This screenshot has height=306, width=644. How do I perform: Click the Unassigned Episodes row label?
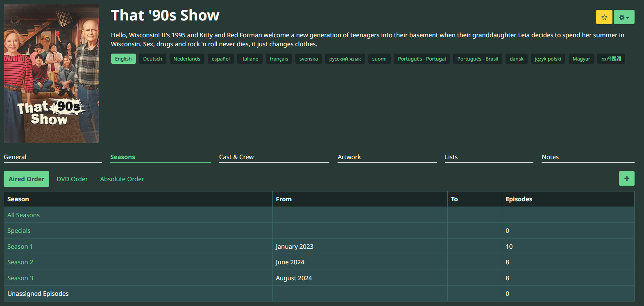point(38,294)
